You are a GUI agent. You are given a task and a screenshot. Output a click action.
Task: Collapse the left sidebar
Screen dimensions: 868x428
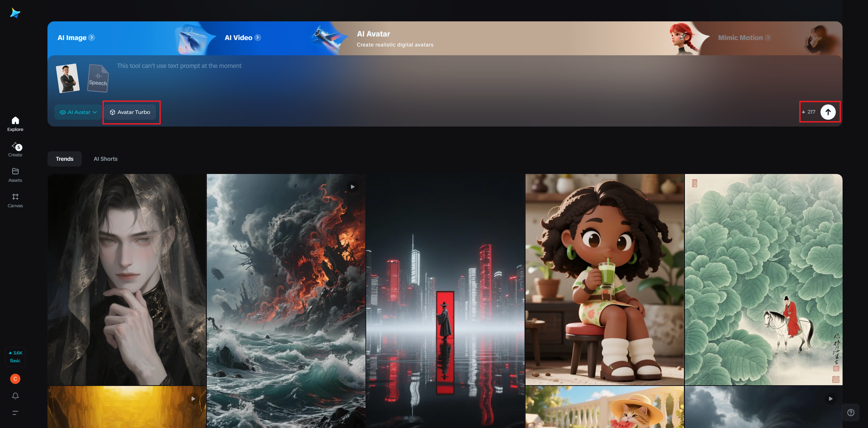click(x=15, y=413)
